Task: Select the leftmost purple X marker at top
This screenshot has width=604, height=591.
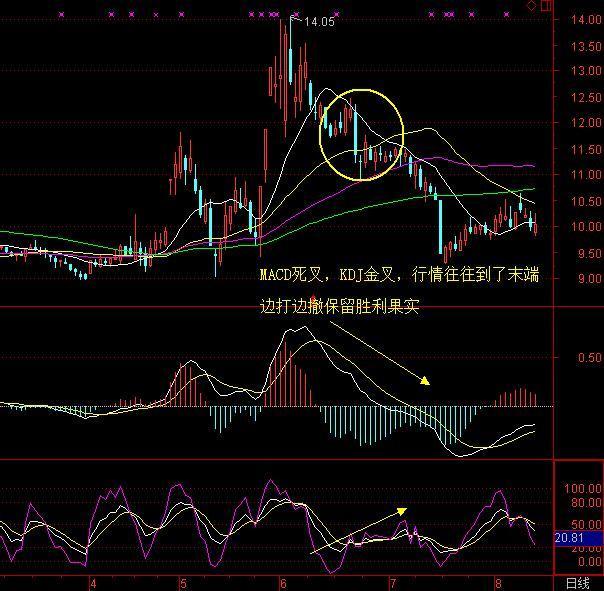Action: coord(62,15)
